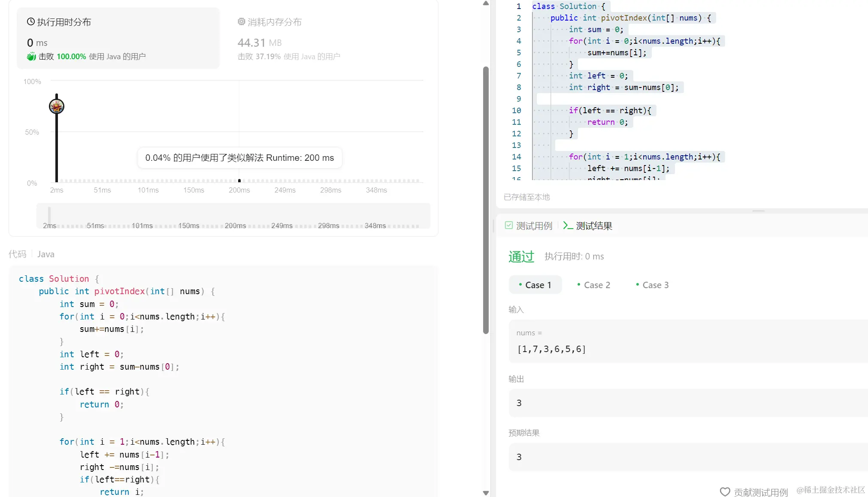Select Case 1 result
Image resolution: width=868 pixels, height=497 pixels.
(x=535, y=285)
